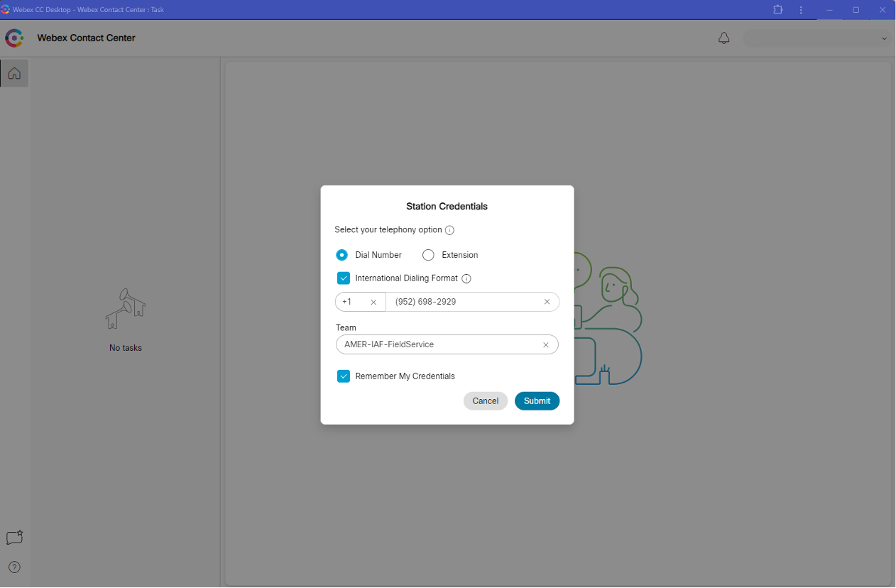Click the Webex app icon in title bar
The image size is (896, 588).
[6, 10]
